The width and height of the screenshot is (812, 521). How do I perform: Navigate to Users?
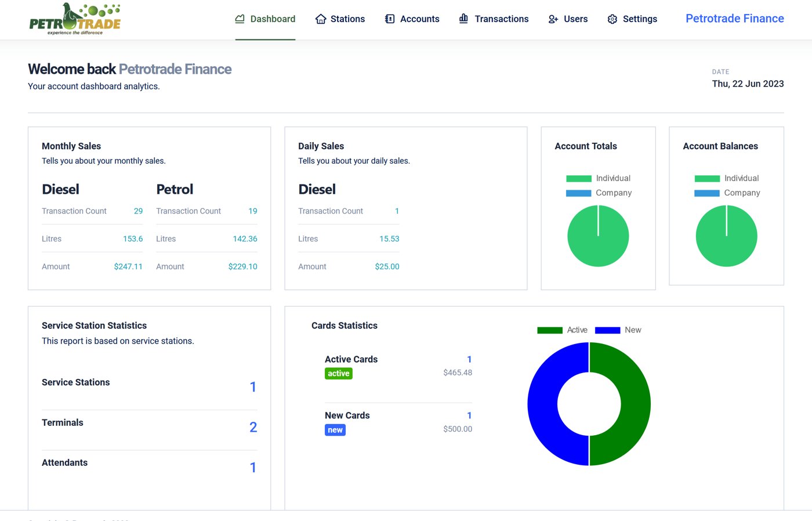click(568, 19)
